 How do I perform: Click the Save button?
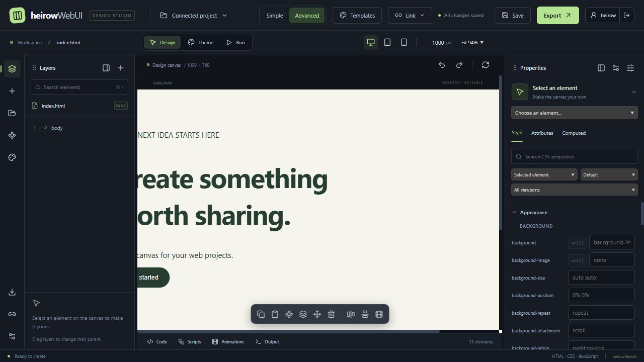513,16
